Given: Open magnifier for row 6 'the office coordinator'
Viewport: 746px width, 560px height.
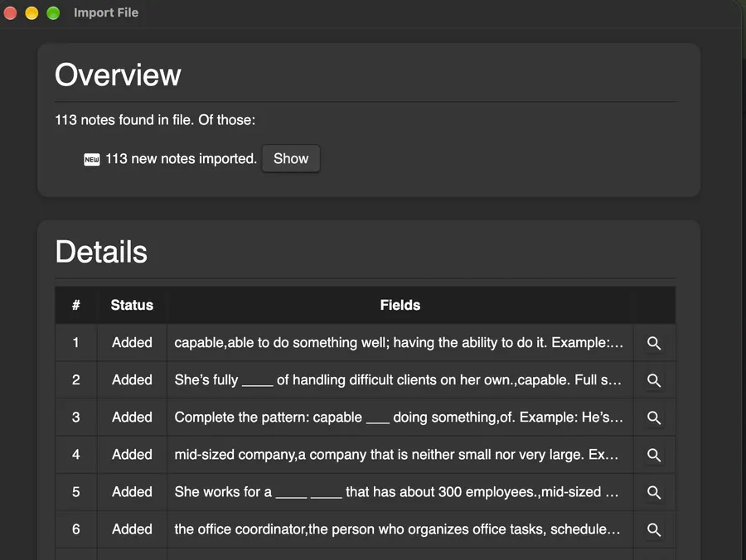Looking at the screenshot, I should pos(654,529).
